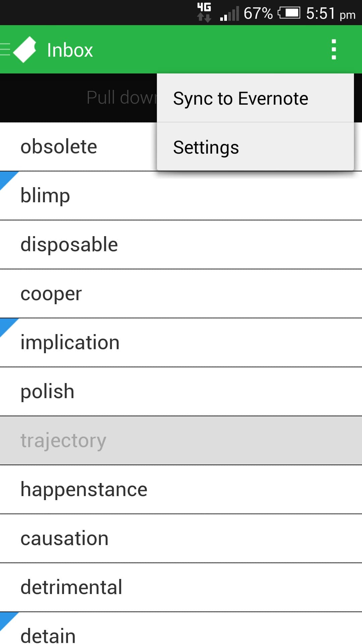Tap the blue corner marker on blimp

point(7,178)
